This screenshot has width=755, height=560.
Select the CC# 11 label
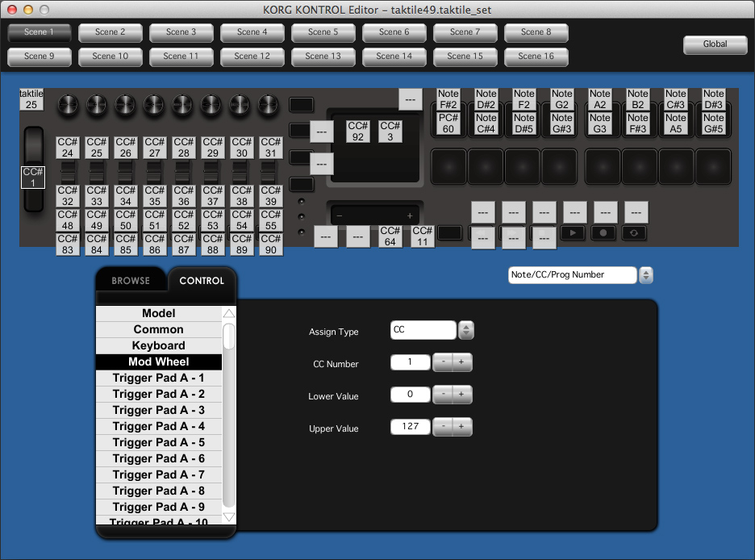(423, 236)
